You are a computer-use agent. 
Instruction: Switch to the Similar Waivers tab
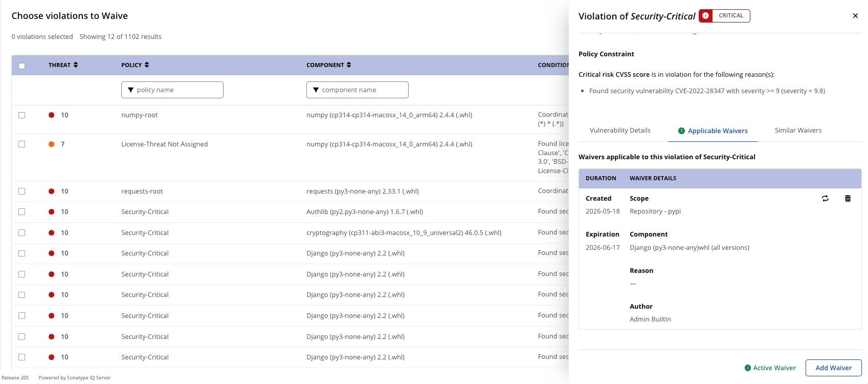tap(798, 131)
